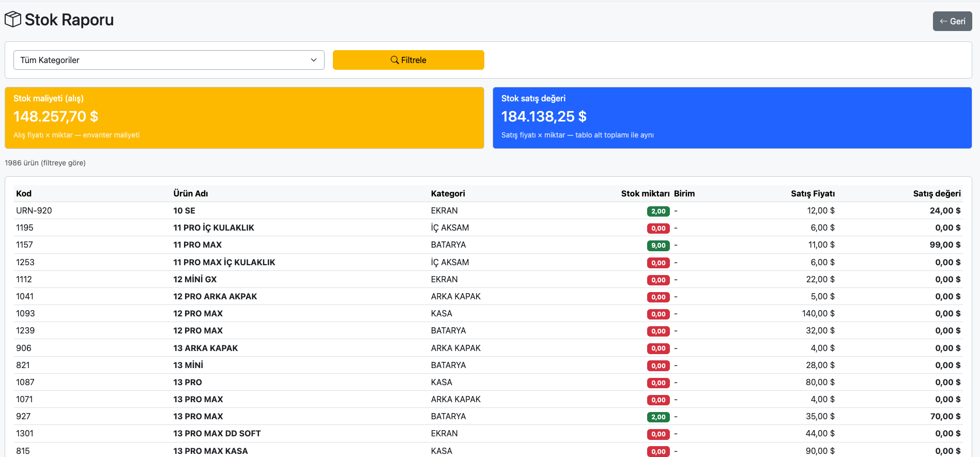Screen dimensions: 980x457
Task: Click the Ürün Adı column header
Action: tap(191, 193)
